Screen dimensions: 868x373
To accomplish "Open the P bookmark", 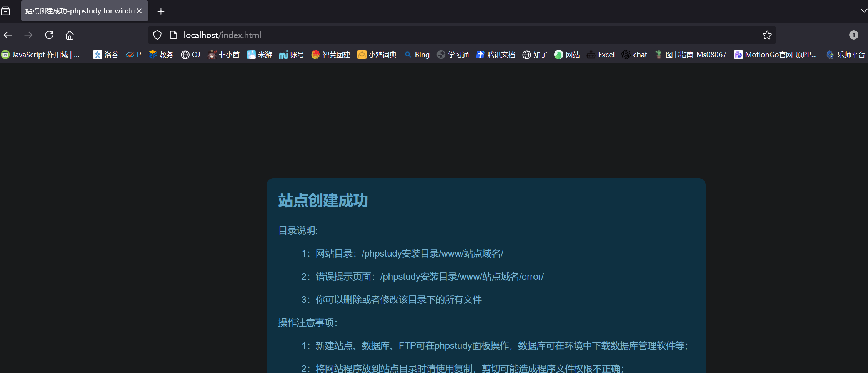I will (x=133, y=55).
